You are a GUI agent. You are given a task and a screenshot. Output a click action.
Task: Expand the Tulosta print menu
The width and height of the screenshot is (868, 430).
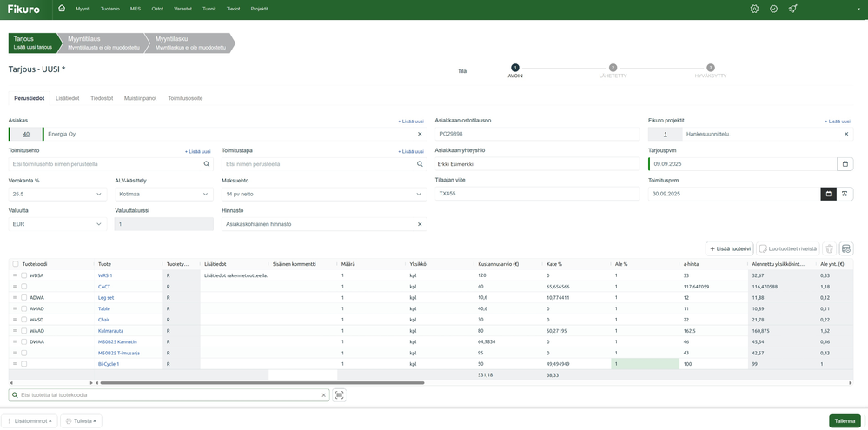click(81, 421)
